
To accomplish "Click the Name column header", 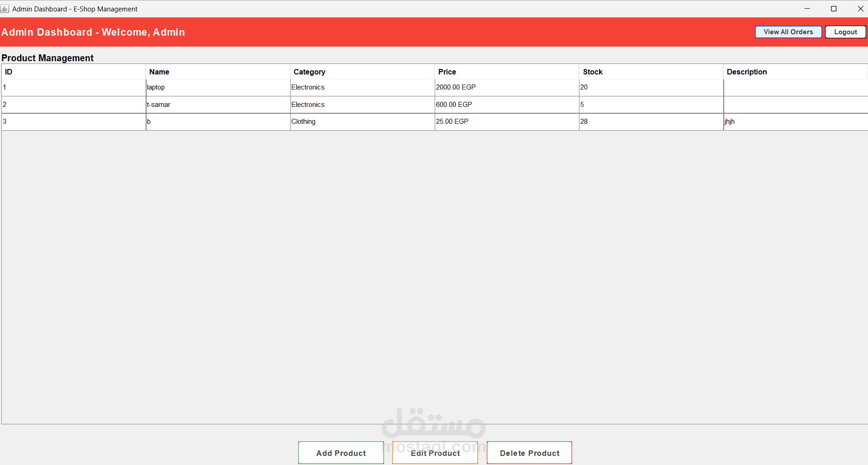I will point(218,72).
